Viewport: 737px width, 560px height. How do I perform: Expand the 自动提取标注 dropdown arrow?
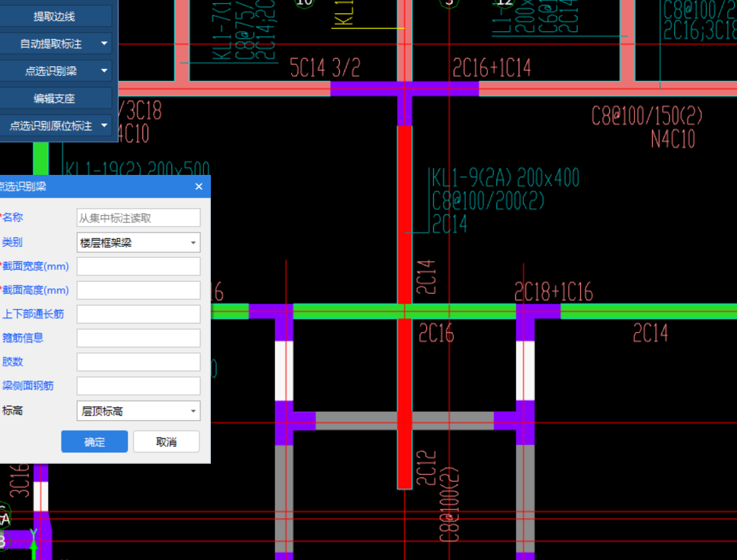pyautogui.click(x=104, y=43)
